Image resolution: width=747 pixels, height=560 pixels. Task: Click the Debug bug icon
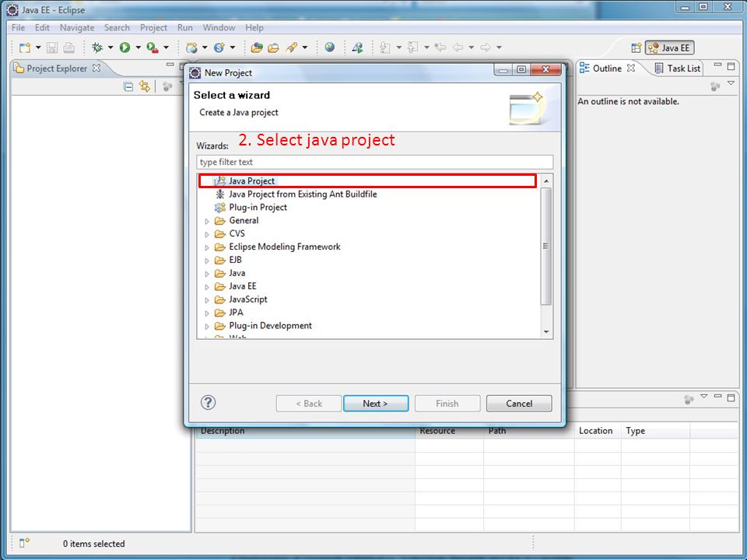point(97,47)
